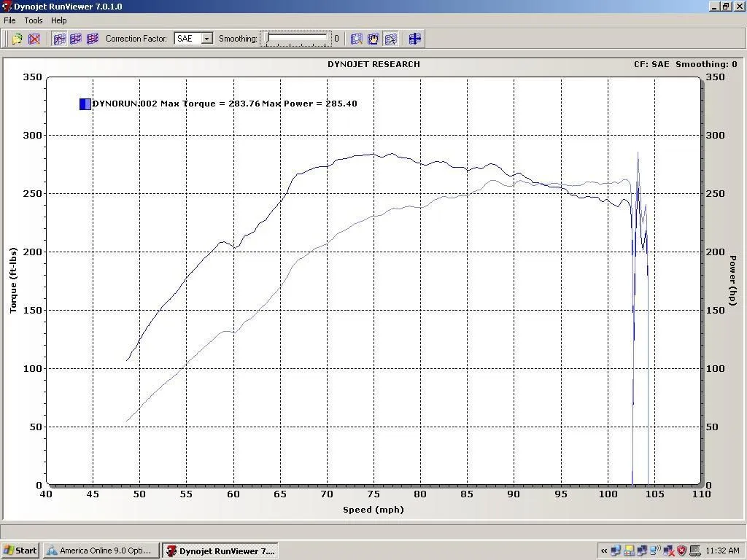Click the first network computers tray icon
747x560 pixels.
coord(616,551)
